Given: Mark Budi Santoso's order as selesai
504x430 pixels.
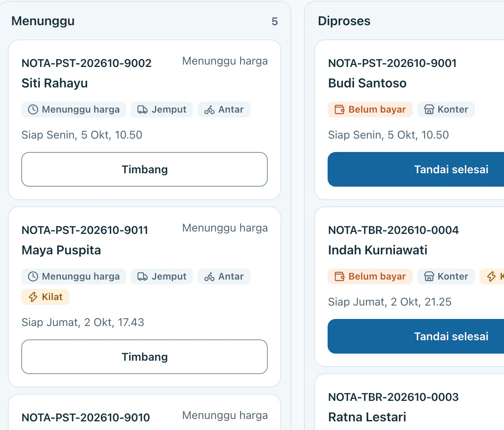Looking at the screenshot, I should pos(416,169).
